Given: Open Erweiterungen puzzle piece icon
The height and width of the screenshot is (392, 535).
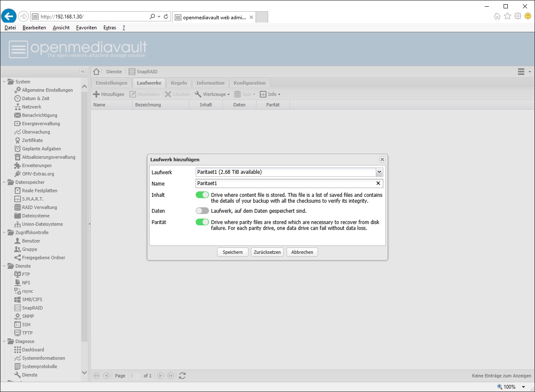Looking at the screenshot, I should (x=18, y=165).
